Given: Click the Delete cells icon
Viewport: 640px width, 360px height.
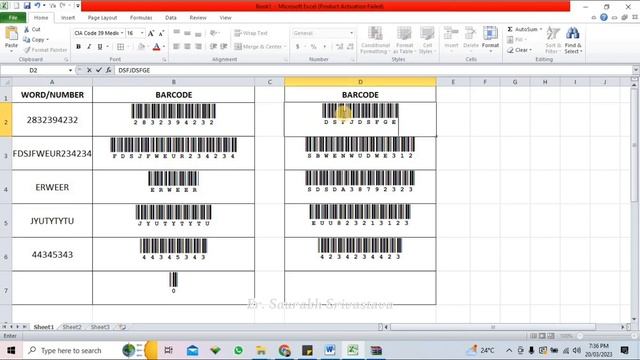Looking at the screenshot, I should pos(471,33).
